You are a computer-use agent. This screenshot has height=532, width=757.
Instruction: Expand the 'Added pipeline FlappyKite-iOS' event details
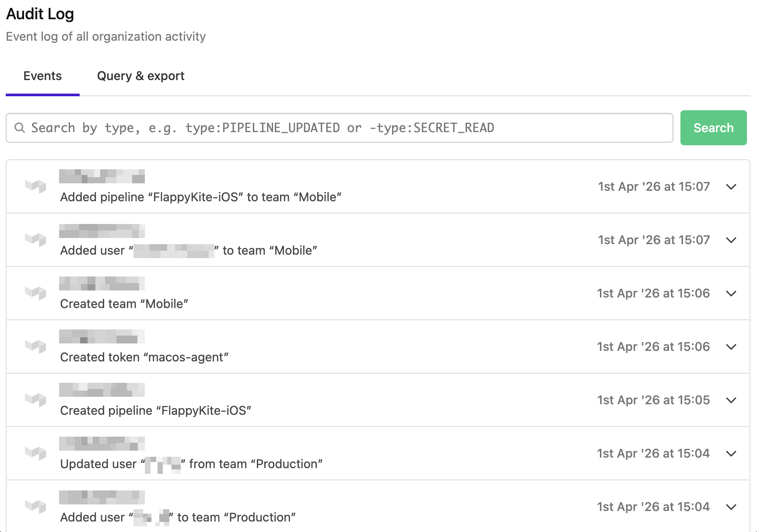pyautogui.click(x=731, y=187)
